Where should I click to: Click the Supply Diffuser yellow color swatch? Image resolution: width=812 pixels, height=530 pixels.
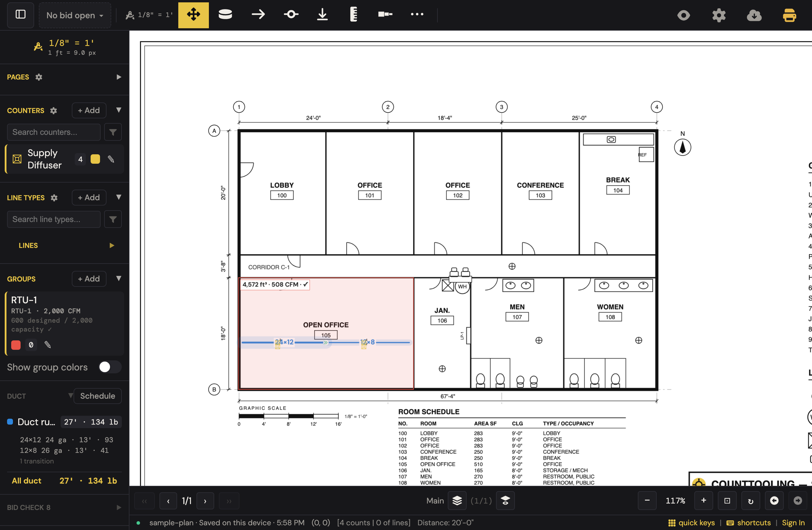coord(95,159)
